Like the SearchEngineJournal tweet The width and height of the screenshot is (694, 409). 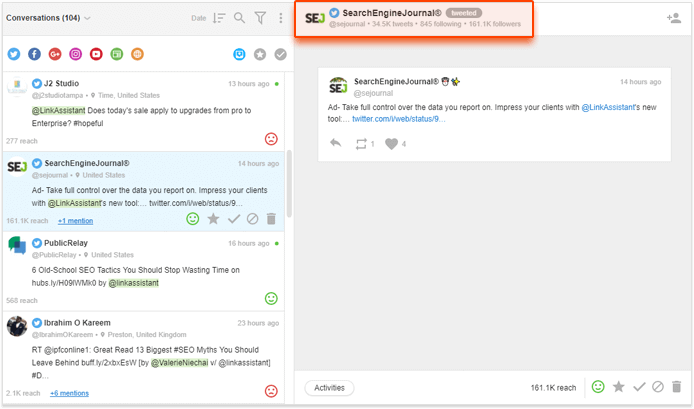pos(391,143)
